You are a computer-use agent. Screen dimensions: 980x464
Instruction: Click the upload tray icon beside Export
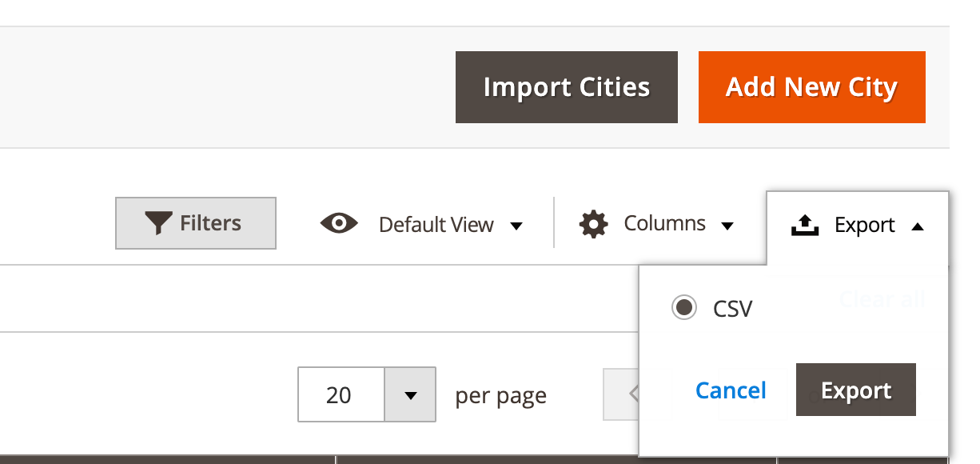pyautogui.click(x=806, y=226)
